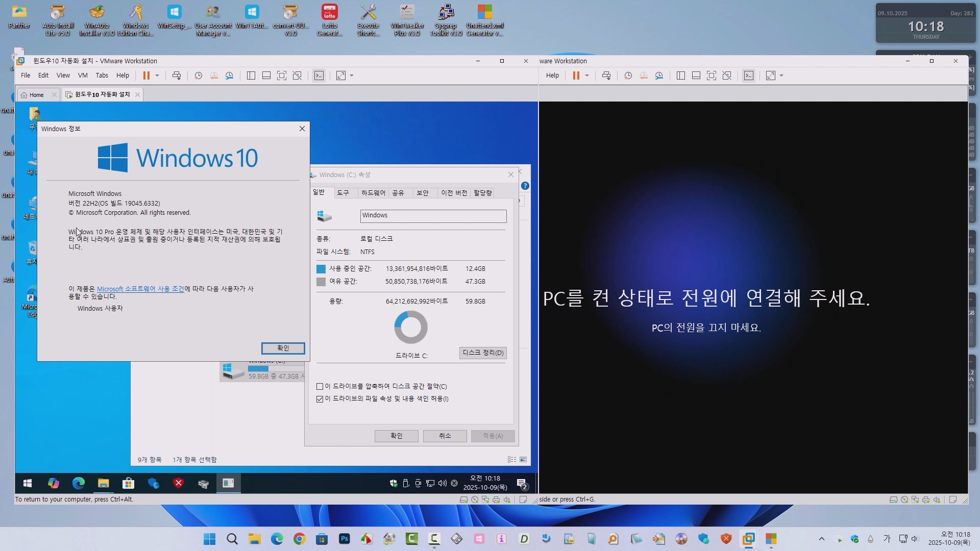Open the VM menu

(83, 76)
